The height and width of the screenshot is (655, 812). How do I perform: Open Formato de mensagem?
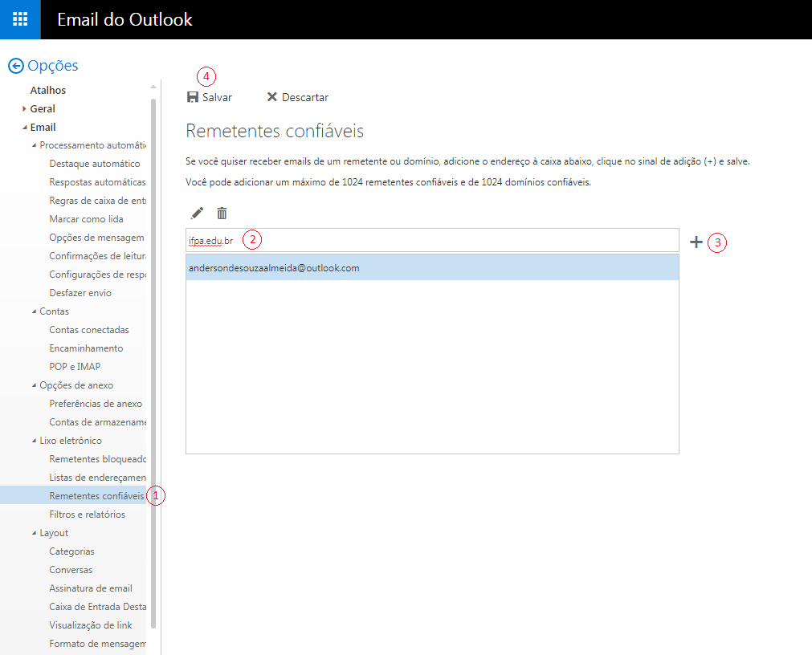pos(97,644)
